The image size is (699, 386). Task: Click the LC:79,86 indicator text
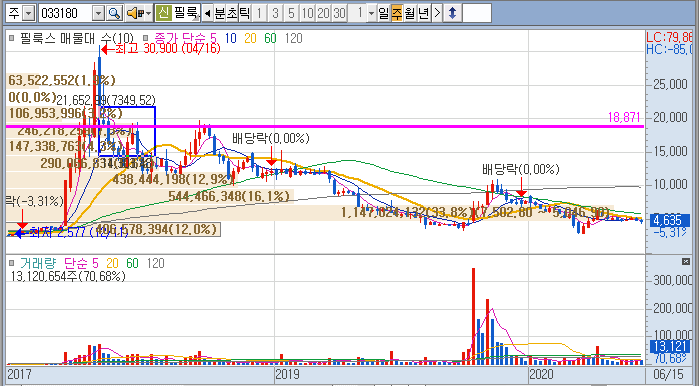[669, 37]
